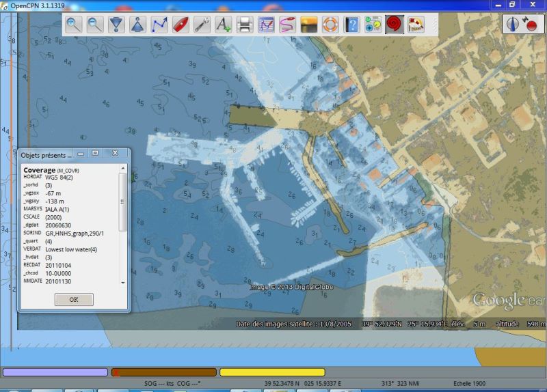547x392 pixels.
Task: Click the '-138 m' _wgsoy value
Action: point(55,201)
